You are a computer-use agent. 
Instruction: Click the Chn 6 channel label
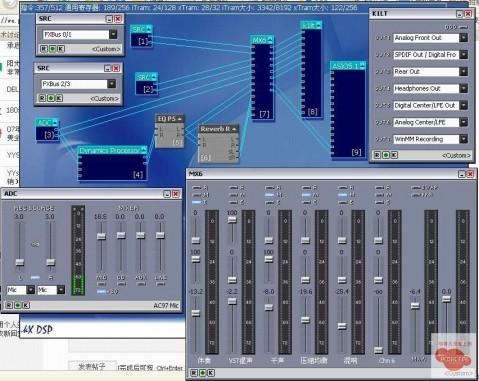(x=386, y=361)
